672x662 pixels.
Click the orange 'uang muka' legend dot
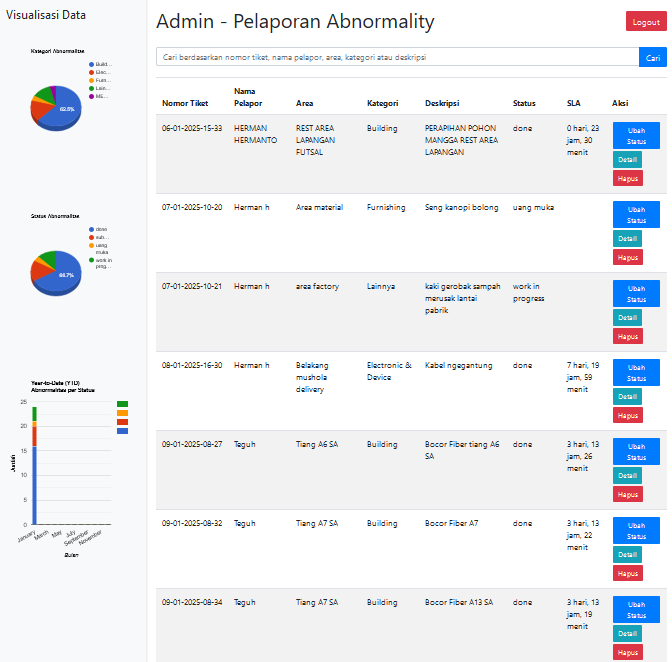point(92,245)
